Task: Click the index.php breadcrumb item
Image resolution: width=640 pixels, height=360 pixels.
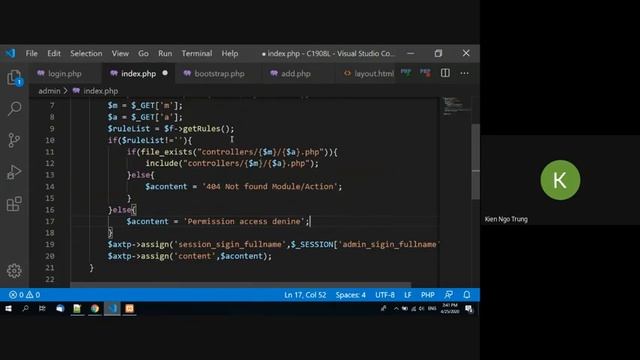Action: (x=100, y=91)
